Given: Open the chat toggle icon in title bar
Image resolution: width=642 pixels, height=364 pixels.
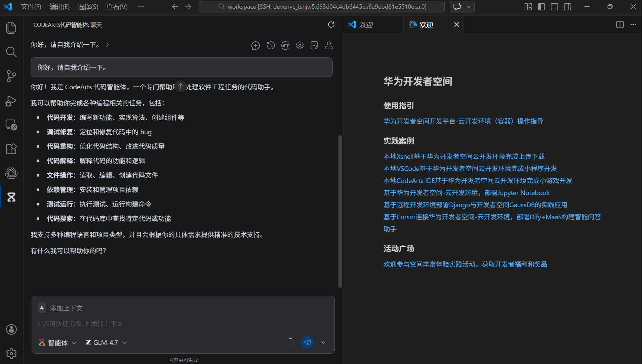Looking at the screenshot, I should pyautogui.click(x=457, y=7).
